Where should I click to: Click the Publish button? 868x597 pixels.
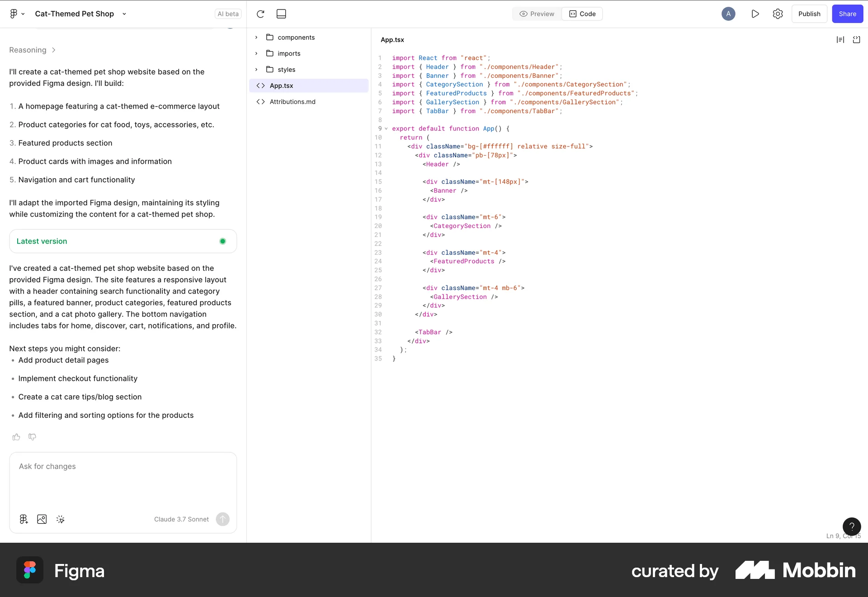(809, 14)
